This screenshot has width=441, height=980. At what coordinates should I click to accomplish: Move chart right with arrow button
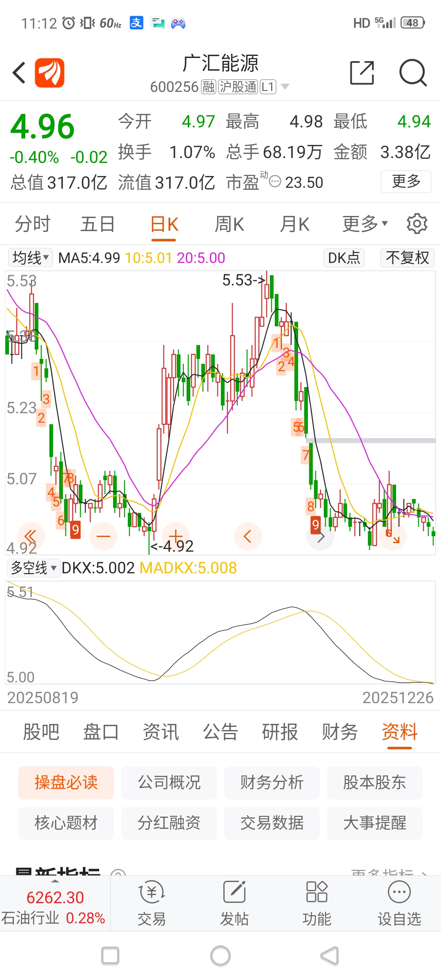tap(321, 536)
